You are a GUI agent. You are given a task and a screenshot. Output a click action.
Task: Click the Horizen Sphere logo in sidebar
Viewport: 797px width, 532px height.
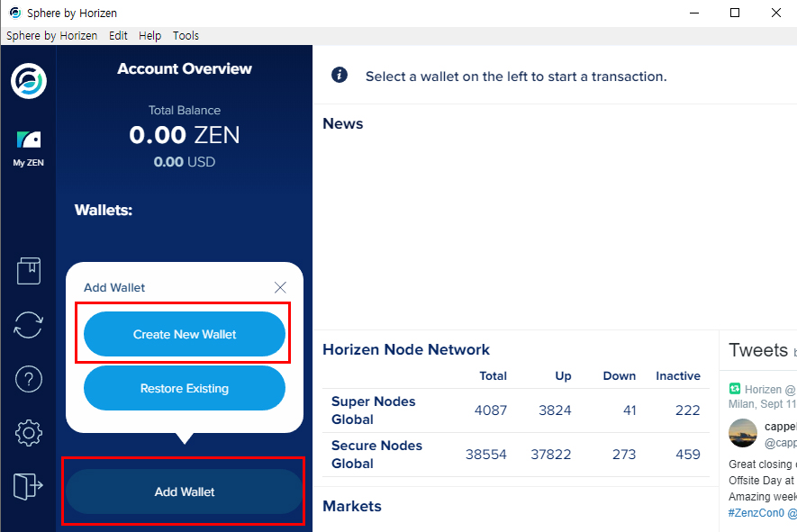coord(29,81)
